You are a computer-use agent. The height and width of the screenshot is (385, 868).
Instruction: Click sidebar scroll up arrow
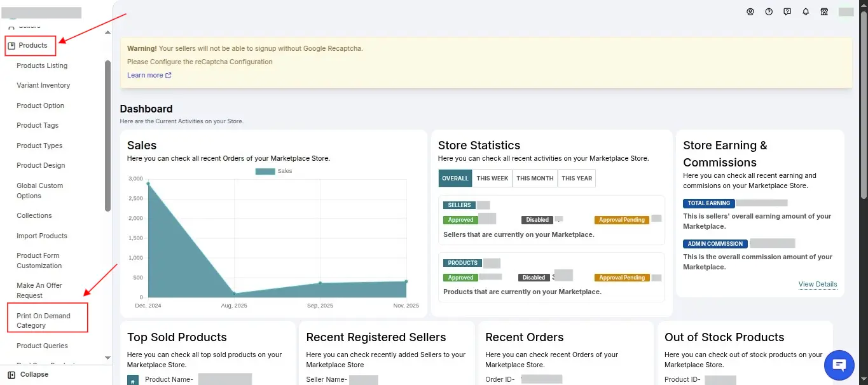107,32
